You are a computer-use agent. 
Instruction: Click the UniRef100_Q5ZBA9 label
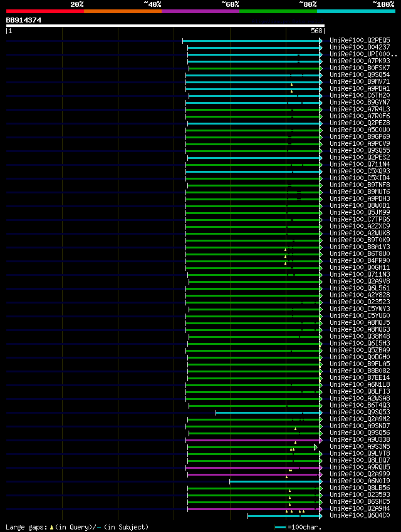click(360, 350)
